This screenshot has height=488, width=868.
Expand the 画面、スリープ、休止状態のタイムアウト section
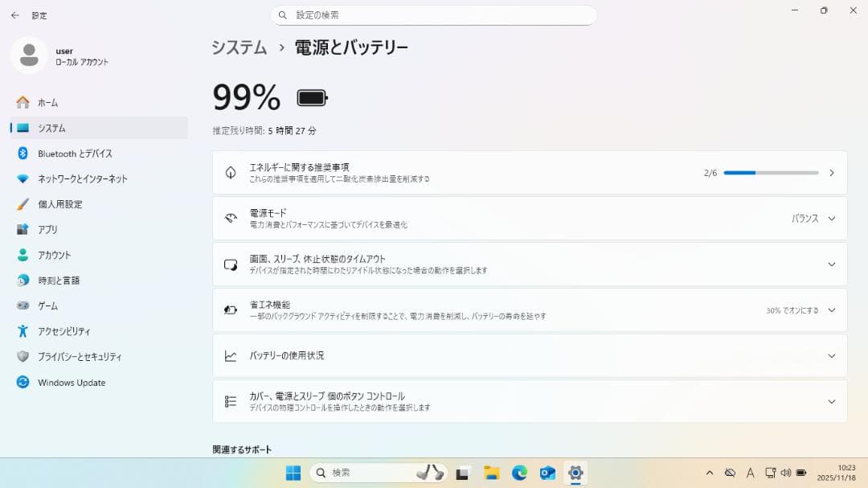click(x=832, y=263)
